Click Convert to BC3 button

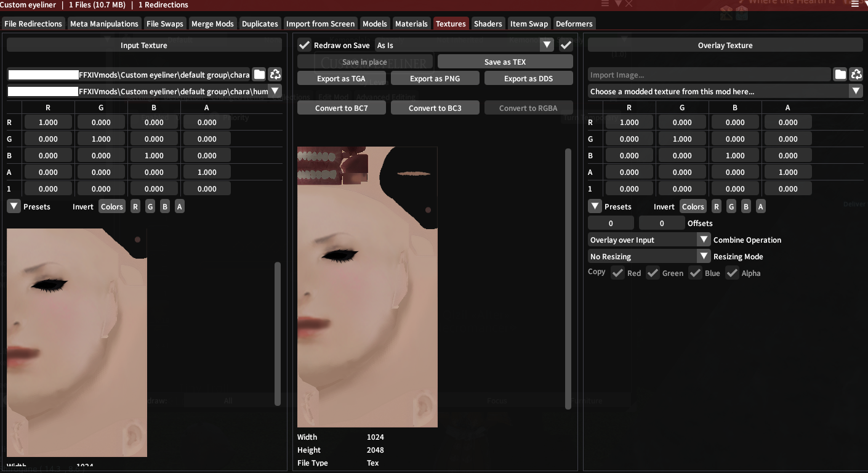[x=435, y=108]
